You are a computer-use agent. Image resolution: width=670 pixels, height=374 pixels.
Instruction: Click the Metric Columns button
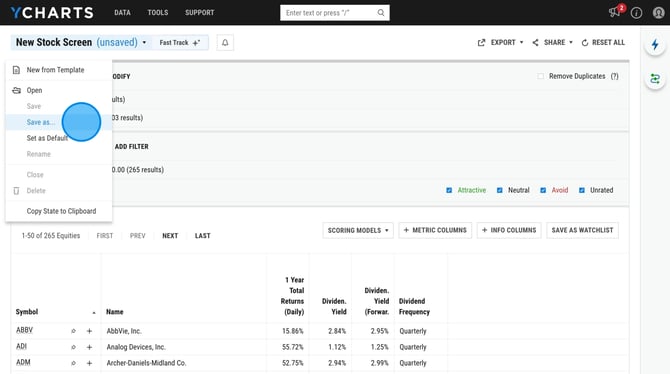435,230
